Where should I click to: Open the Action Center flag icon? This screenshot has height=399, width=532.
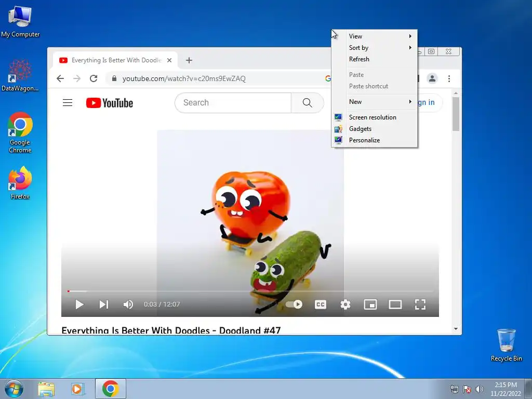click(467, 389)
